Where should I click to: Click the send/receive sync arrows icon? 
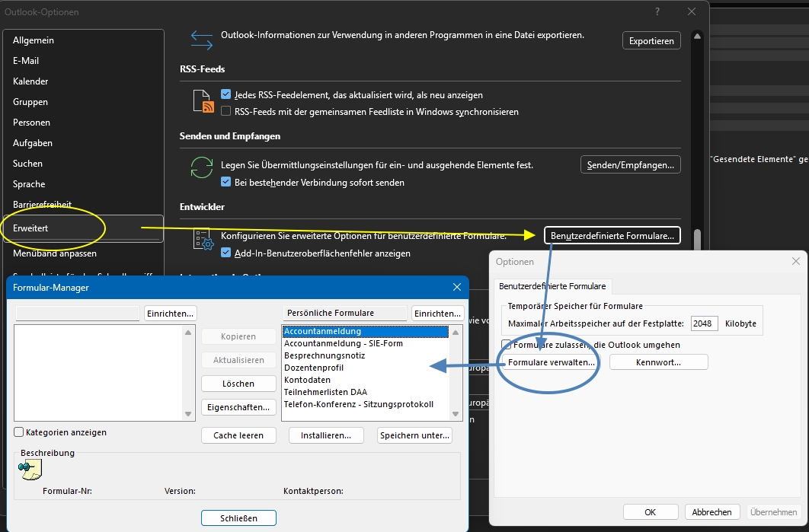[201, 167]
